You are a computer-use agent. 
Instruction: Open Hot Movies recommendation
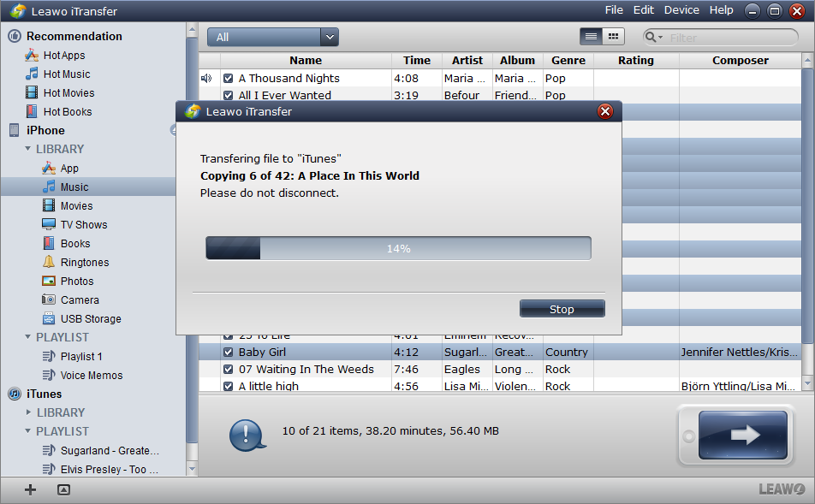tap(60, 92)
